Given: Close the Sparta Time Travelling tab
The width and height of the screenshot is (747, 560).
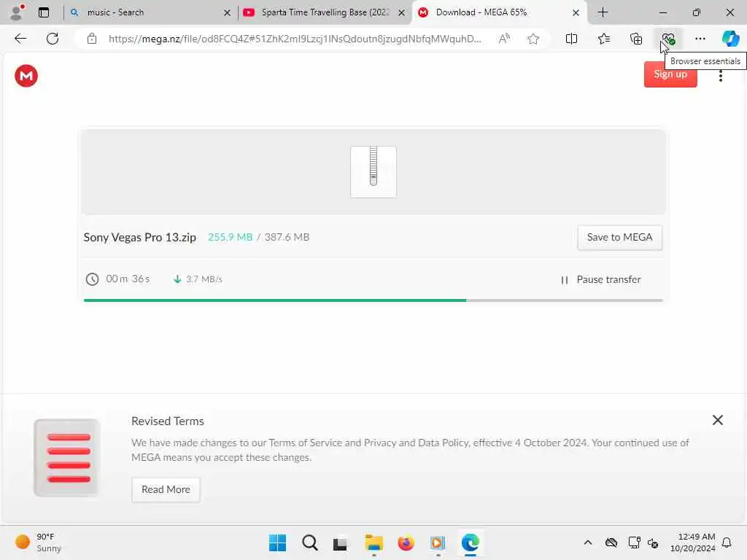Looking at the screenshot, I should tap(402, 13).
